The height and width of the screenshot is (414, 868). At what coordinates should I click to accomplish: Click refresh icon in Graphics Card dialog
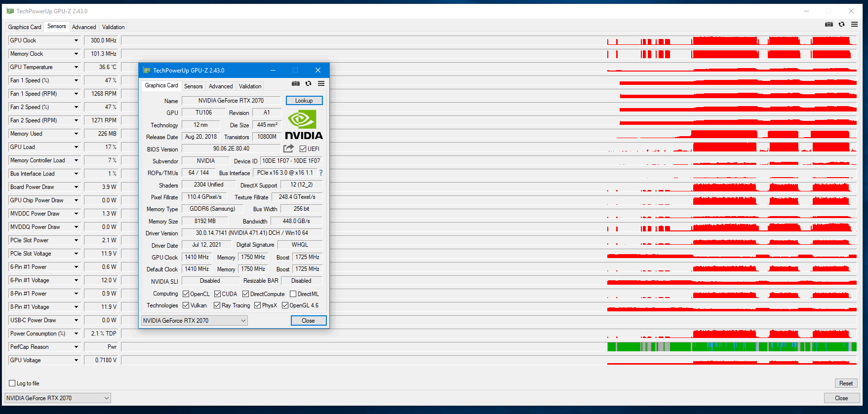click(x=308, y=83)
